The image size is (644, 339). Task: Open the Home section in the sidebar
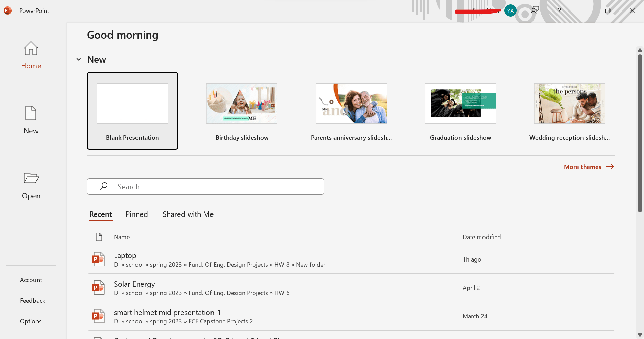31,55
